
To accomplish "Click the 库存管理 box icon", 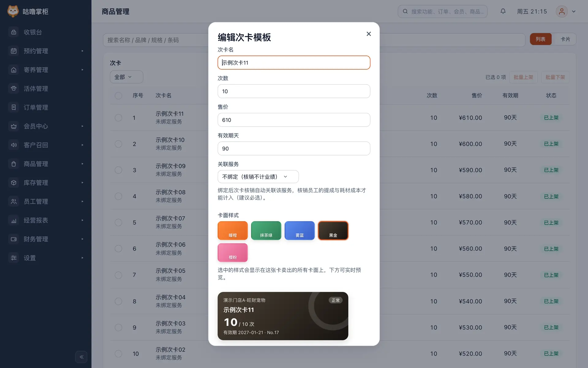I will coord(13,183).
